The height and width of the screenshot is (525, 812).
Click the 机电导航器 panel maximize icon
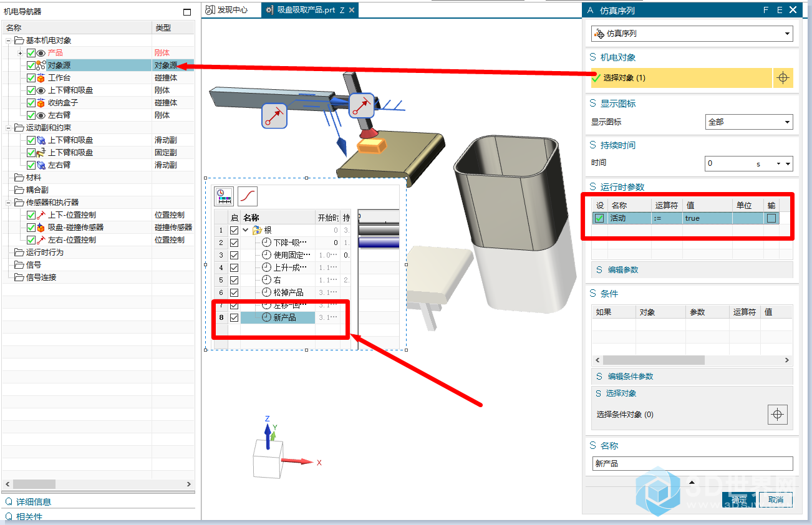click(187, 12)
